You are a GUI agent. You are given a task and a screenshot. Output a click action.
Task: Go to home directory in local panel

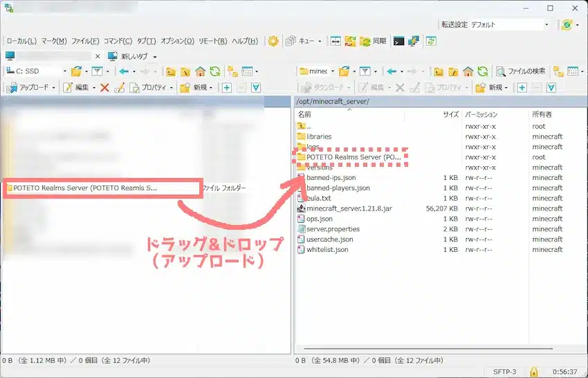[201, 71]
